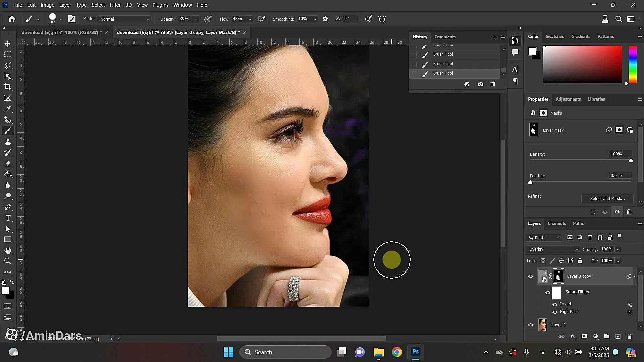The height and width of the screenshot is (362, 644).
Task: Select the Frame tool
Action: coord(8,98)
